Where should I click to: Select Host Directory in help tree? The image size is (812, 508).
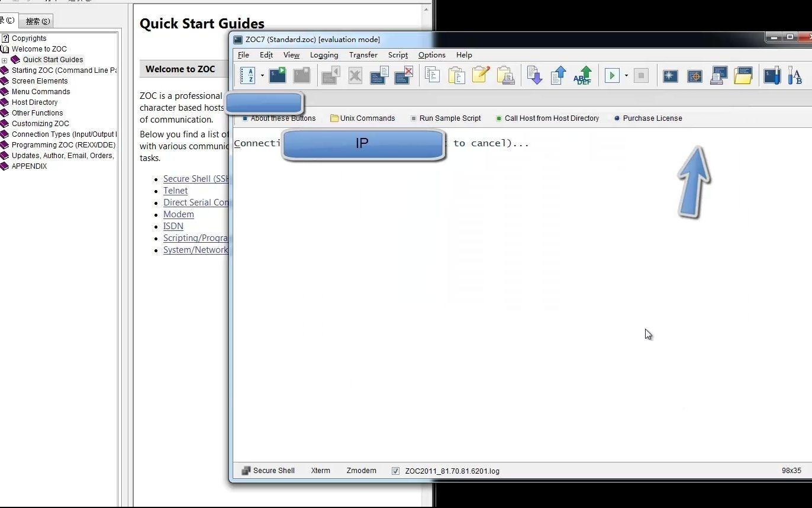(x=34, y=102)
